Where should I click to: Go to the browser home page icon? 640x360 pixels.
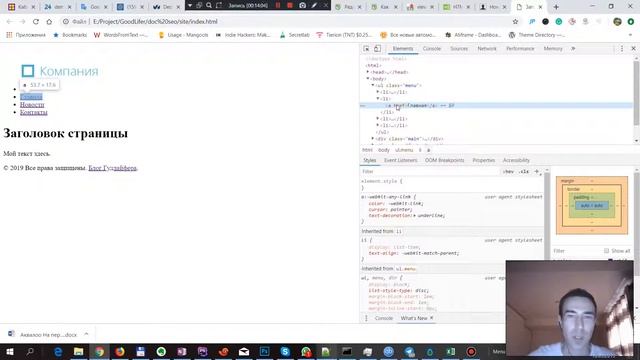click(49, 22)
